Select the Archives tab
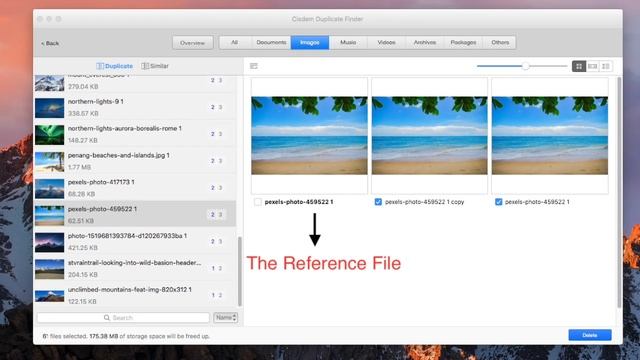Image resolution: width=640 pixels, height=360 pixels. 425,42
